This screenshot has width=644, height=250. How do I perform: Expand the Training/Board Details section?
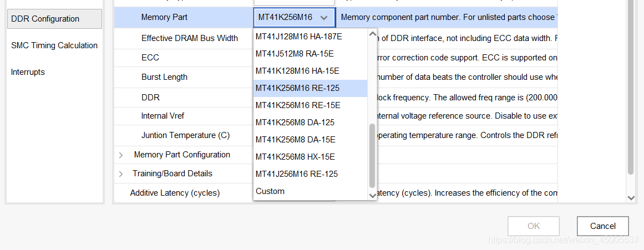[121, 174]
